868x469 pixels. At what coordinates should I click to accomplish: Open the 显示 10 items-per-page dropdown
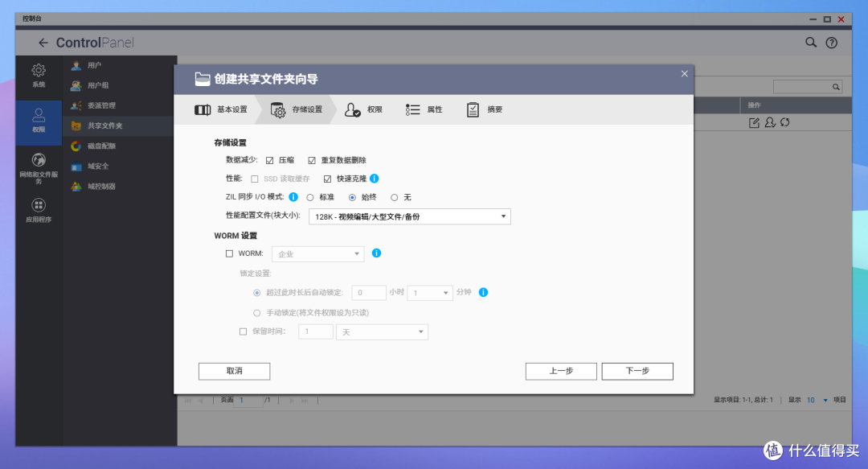pos(817,400)
